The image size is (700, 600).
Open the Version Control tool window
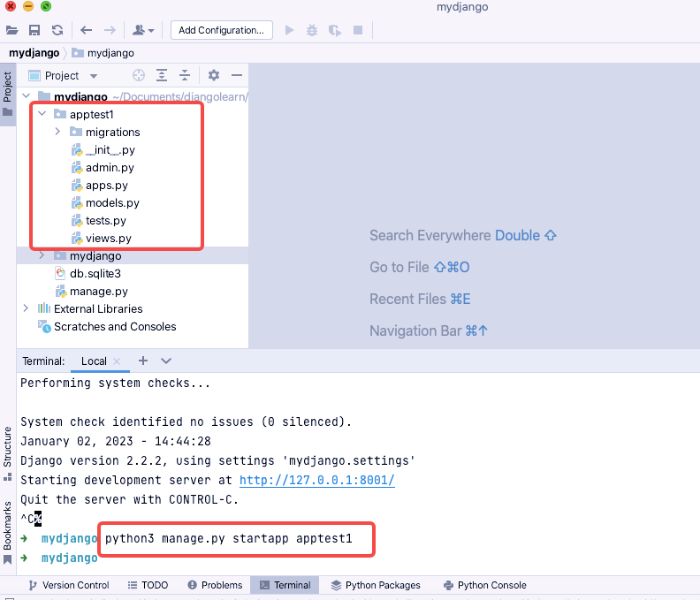click(x=69, y=585)
